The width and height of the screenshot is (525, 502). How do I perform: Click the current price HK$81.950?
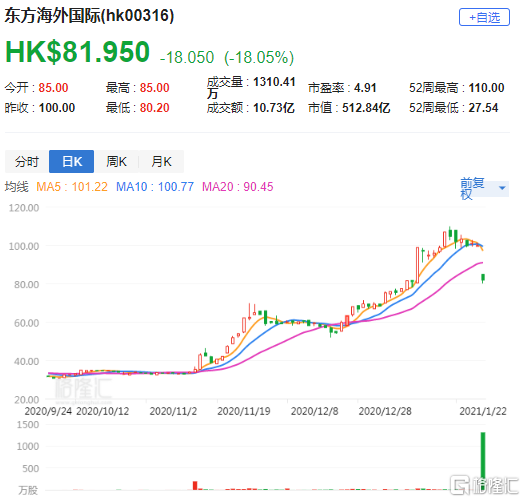click(77, 52)
